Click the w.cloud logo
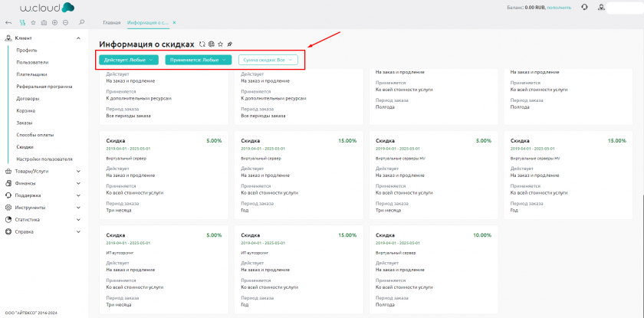Screen dimensions: 644x318 (47, 8)
